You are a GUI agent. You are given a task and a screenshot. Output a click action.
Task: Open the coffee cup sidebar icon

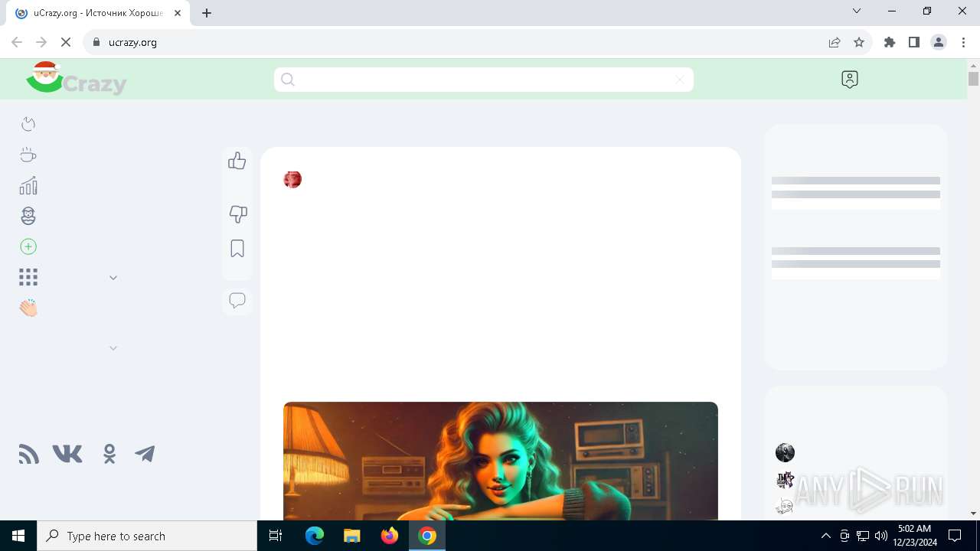(x=28, y=155)
